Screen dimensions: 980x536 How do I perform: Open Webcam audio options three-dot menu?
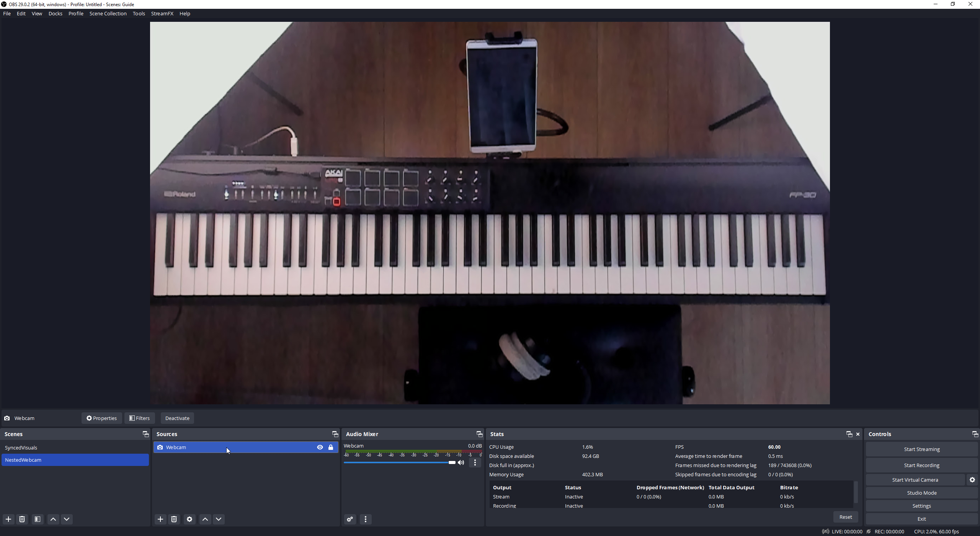tap(475, 462)
